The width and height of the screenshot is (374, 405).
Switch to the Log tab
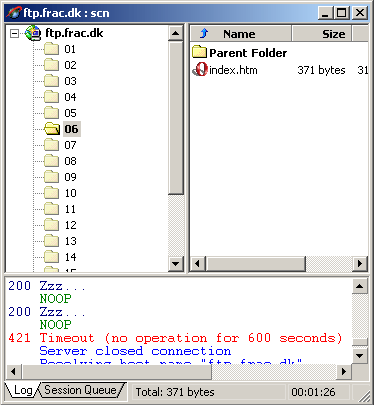point(23,390)
